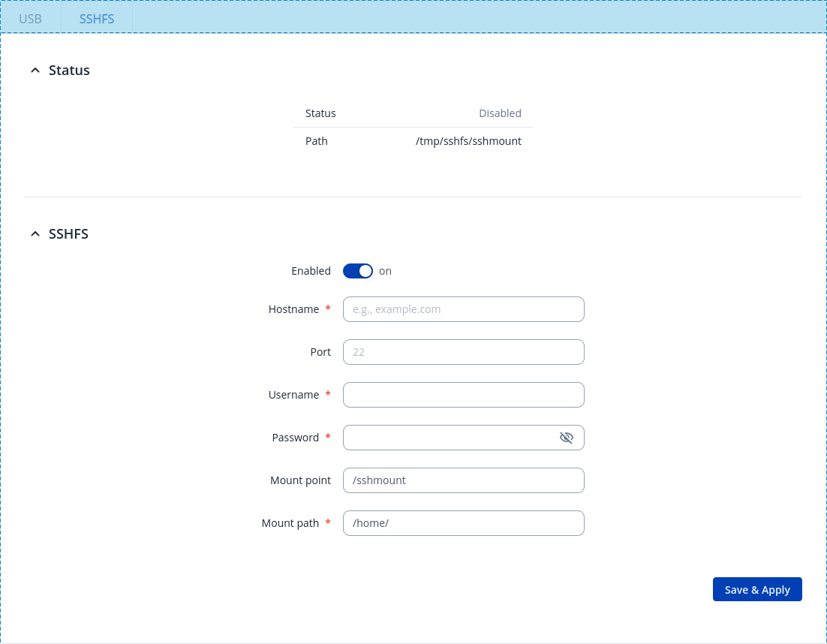This screenshot has width=827, height=644.
Task: Switch to the USB tab
Action: point(30,19)
